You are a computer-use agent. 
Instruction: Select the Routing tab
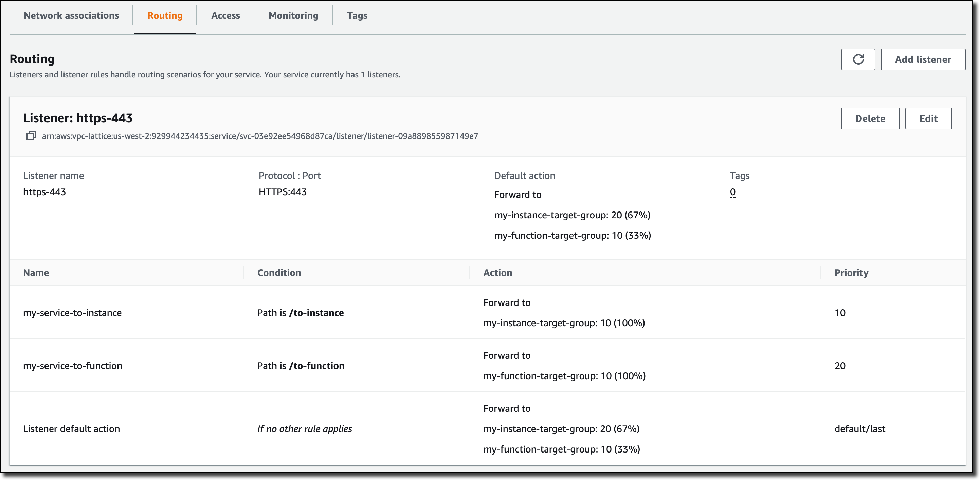[165, 16]
